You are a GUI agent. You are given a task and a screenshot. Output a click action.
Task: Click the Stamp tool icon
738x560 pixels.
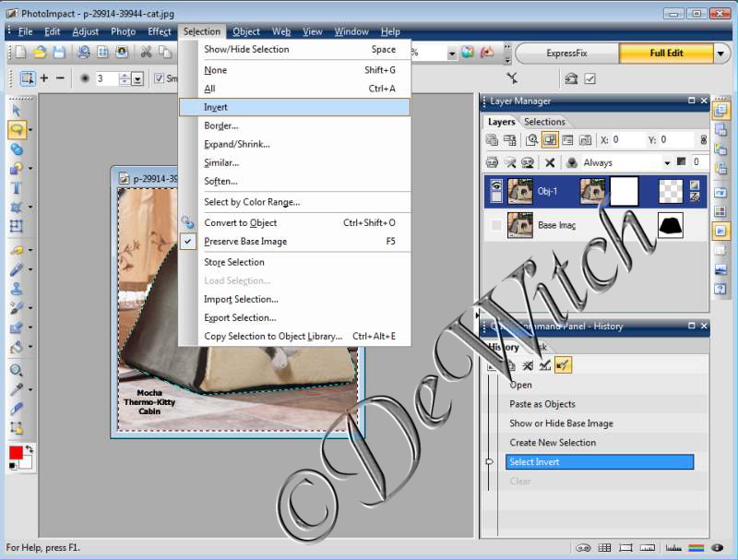pyautogui.click(x=16, y=288)
